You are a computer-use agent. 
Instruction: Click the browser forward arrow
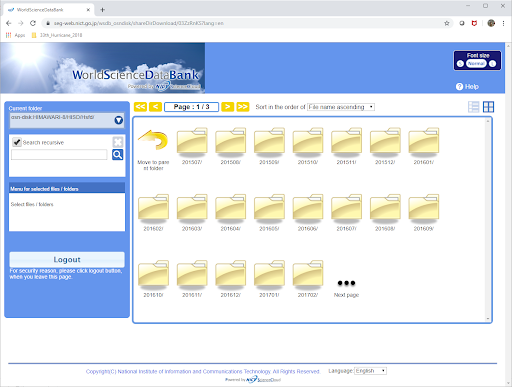coord(21,23)
